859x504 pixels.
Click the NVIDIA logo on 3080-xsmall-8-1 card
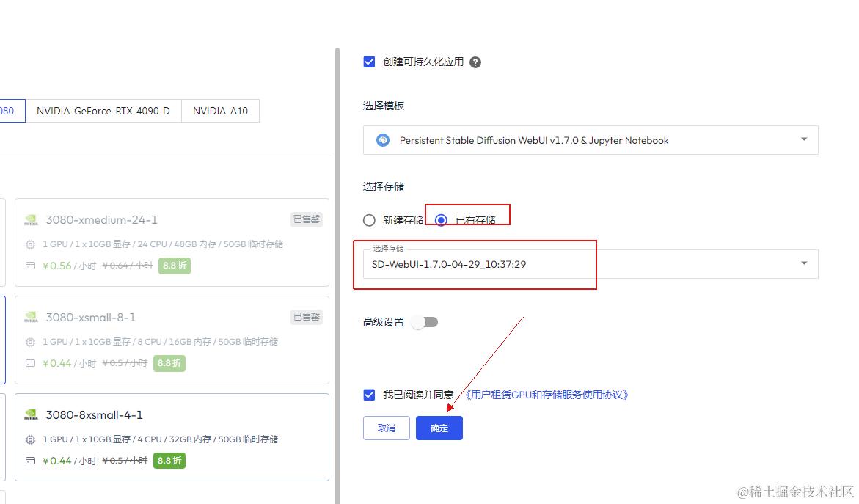pos(32,318)
